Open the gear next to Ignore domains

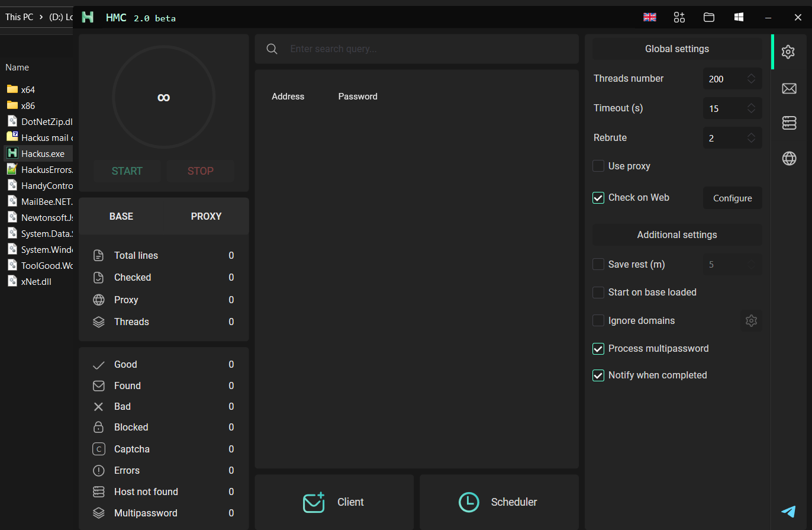point(751,321)
